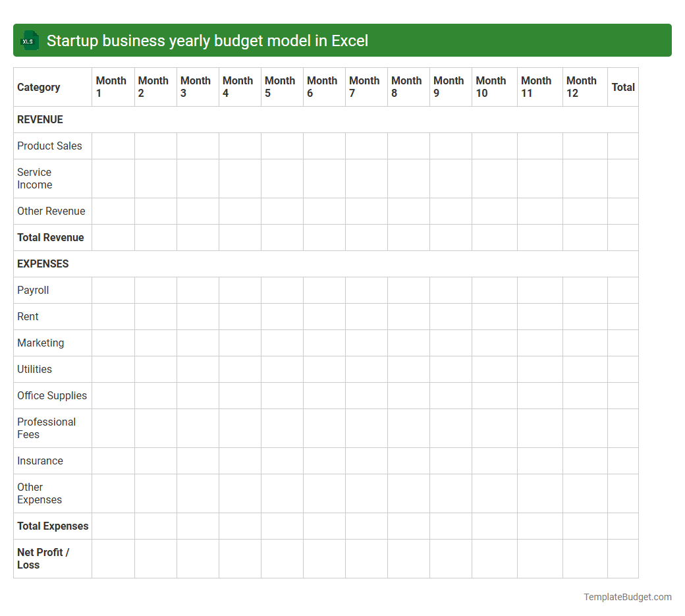Screen dimensions: 685x616
Task: Select the Office Supplies row label
Action: click(52, 395)
